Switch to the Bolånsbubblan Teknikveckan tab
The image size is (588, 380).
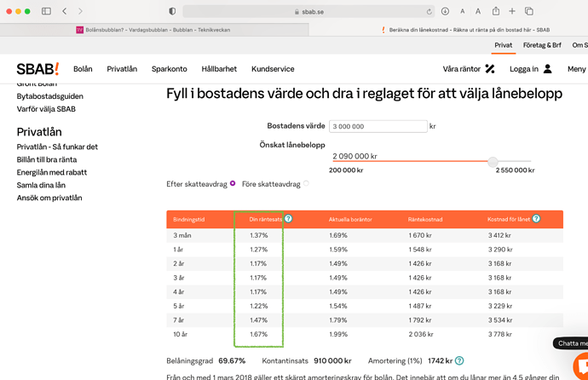click(x=154, y=30)
